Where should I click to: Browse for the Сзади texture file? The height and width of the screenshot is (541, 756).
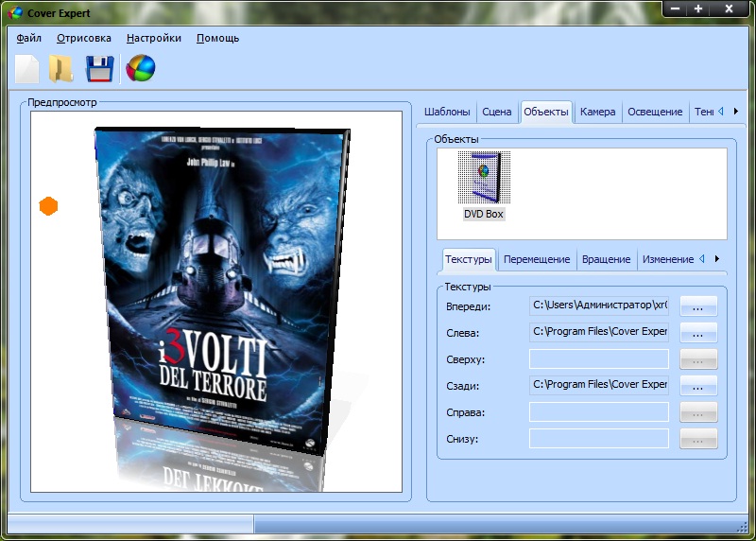click(x=698, y=385)
